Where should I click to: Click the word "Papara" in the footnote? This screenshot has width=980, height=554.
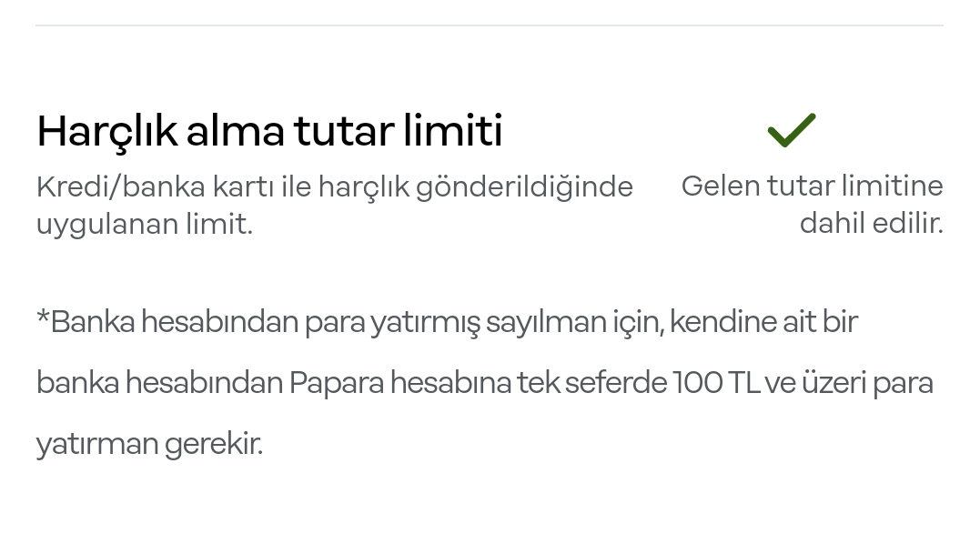click(337, 383)
